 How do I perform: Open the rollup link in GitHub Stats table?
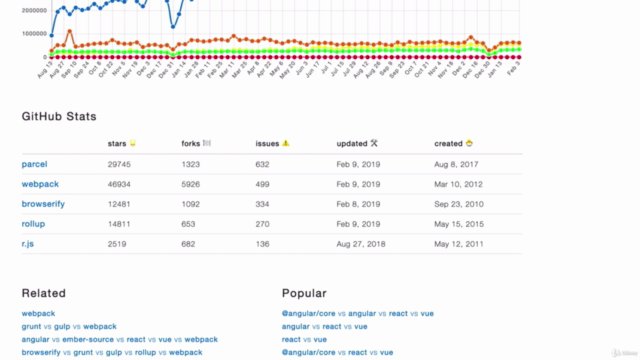33,224
